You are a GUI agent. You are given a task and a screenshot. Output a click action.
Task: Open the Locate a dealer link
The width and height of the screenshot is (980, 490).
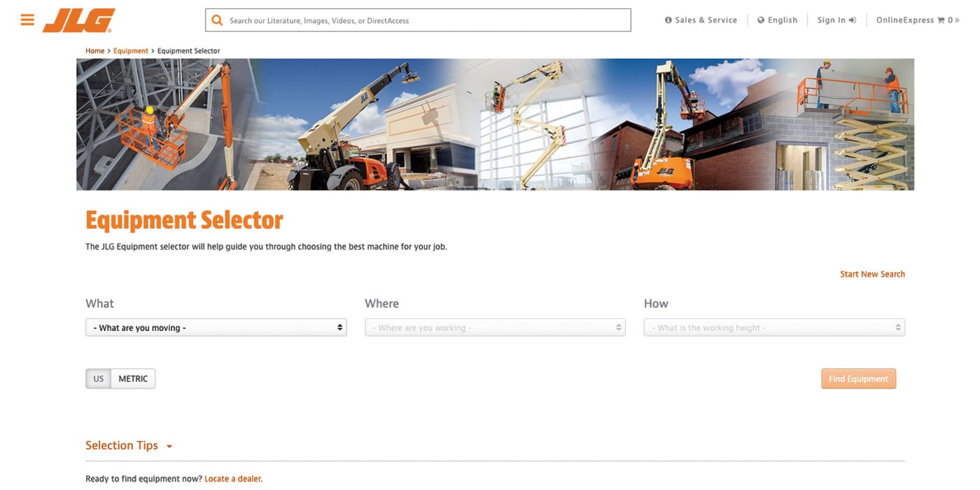pos(232,479)
